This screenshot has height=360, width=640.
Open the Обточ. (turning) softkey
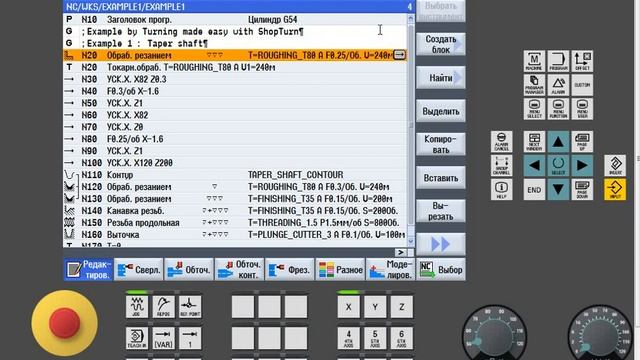point(189,269)
